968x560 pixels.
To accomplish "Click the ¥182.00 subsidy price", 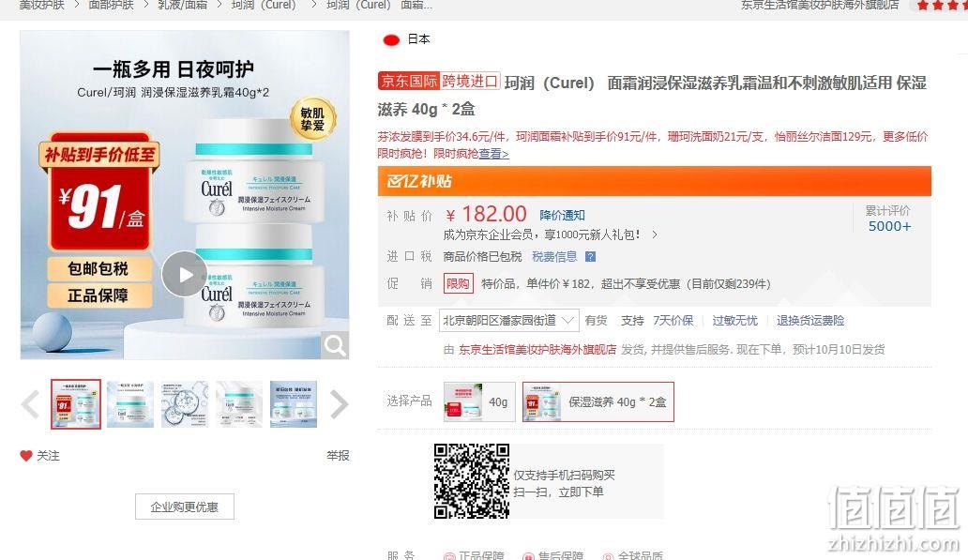I will (486, 214).
